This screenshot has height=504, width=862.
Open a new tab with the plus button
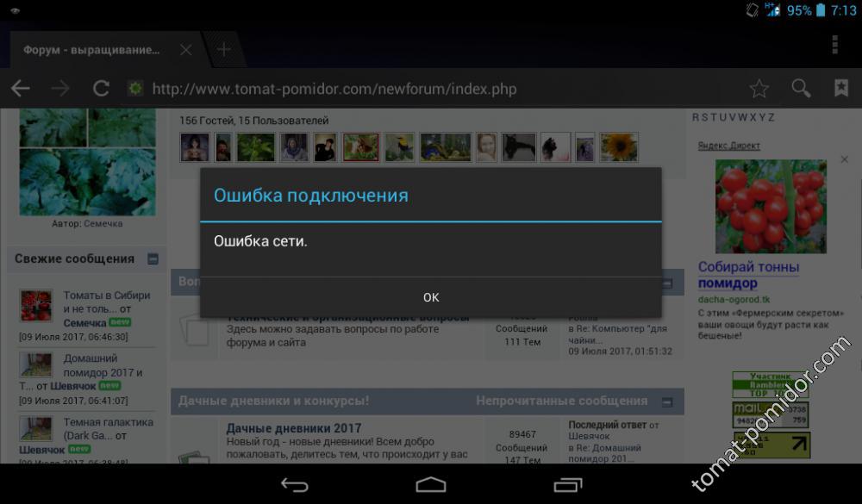224,49
